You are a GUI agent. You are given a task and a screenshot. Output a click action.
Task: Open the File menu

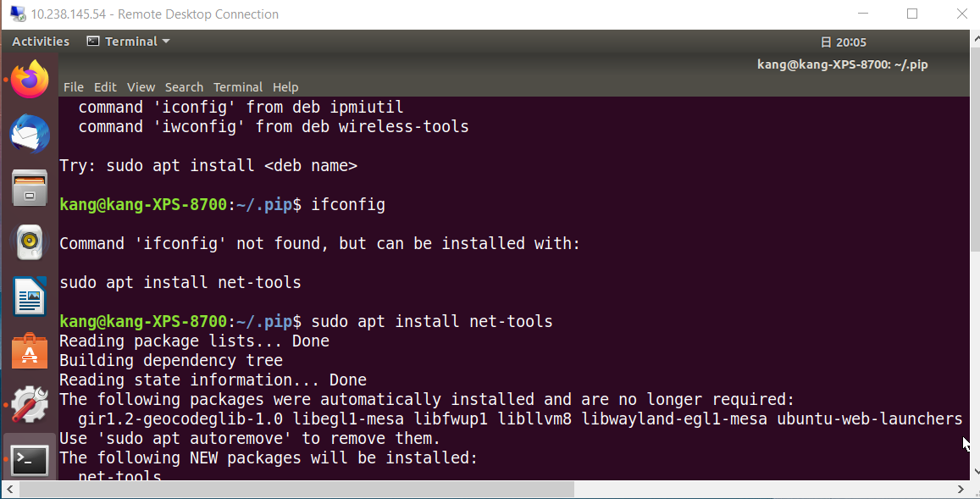[73, 87]
